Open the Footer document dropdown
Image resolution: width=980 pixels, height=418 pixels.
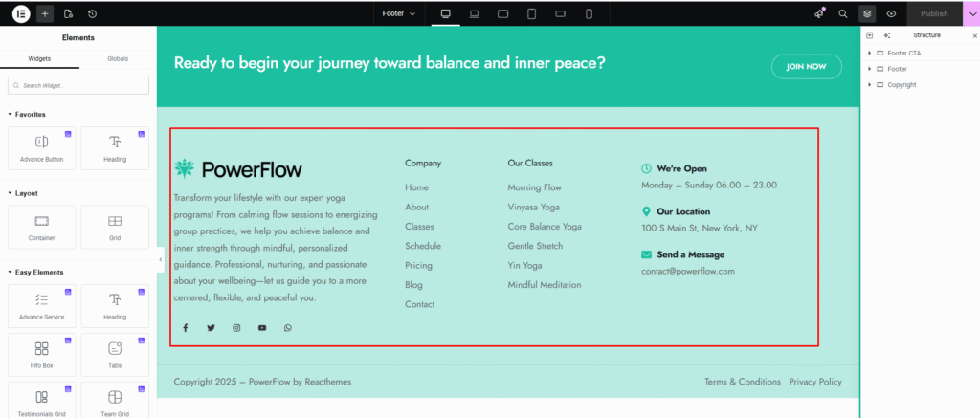tap(398, 13)
